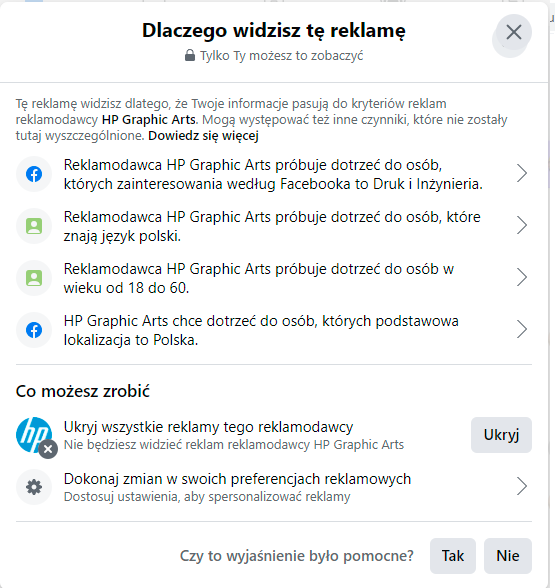Answer Tak to the helpfulness question
Viewport: 555px width, 588px height.
click(x=453, y=556)
